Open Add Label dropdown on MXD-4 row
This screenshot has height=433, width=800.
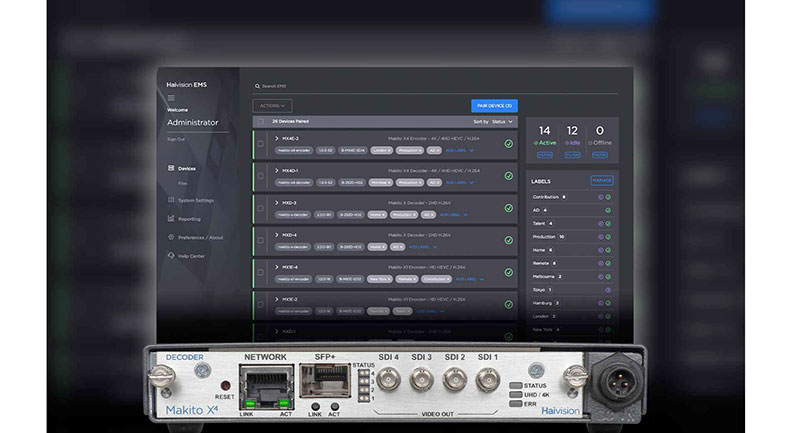423,247
